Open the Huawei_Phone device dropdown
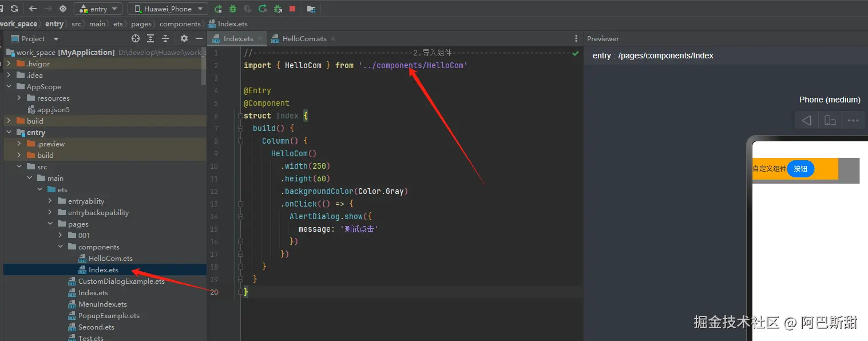The height and width of the screenshot is (341, 868). tap(167, 9)
